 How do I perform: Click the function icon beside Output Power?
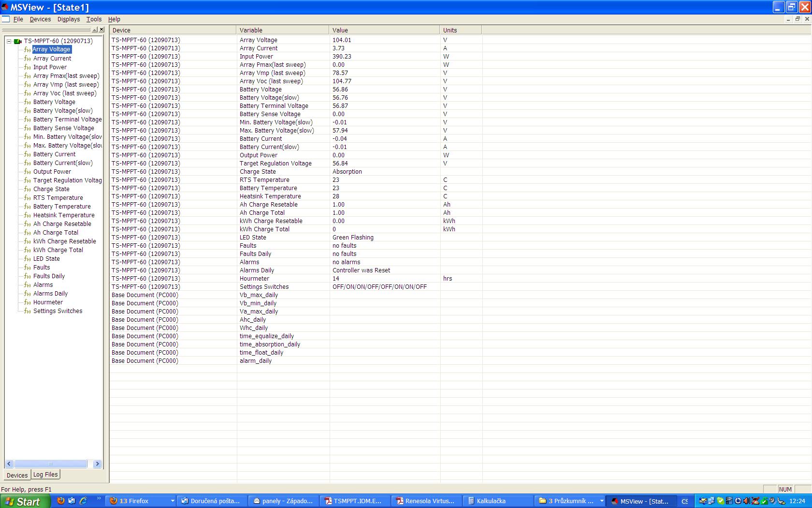tap(28, 172)
